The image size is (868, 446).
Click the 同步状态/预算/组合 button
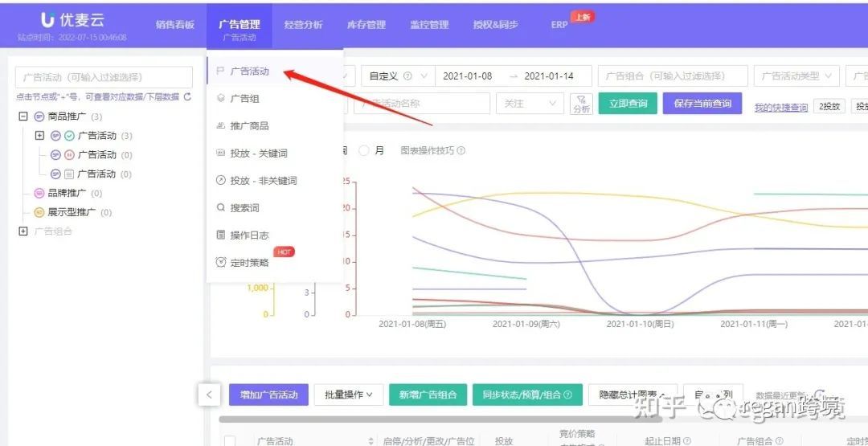(x=527, y=395)
